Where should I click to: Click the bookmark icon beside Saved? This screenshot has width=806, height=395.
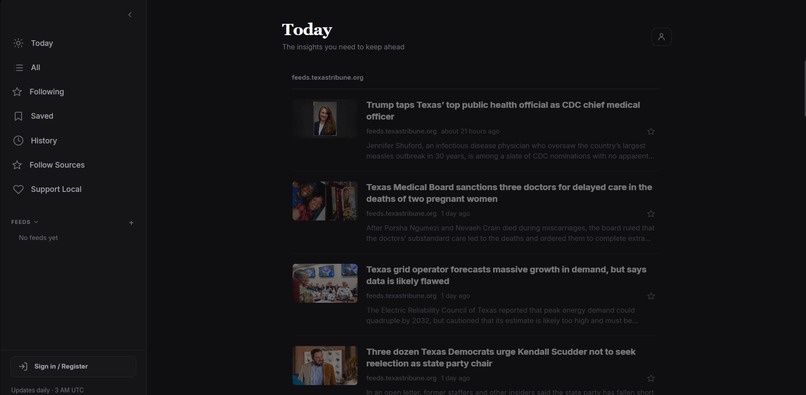[18, 116]
